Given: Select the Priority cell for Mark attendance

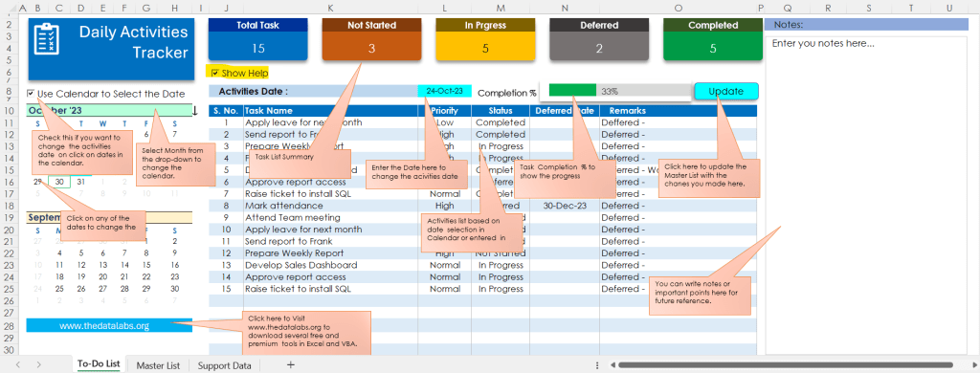Looking at the screenshot, I should (x=445, y=206).
